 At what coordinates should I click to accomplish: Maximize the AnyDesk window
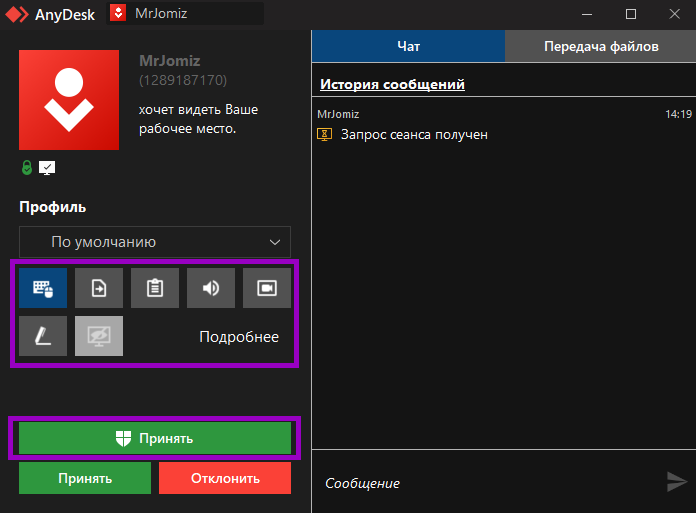(631, 15)
